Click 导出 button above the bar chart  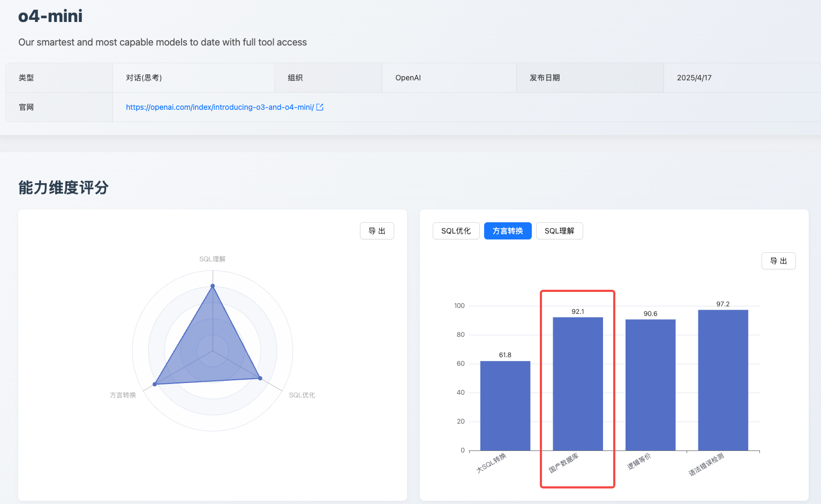tap(779, 261)
